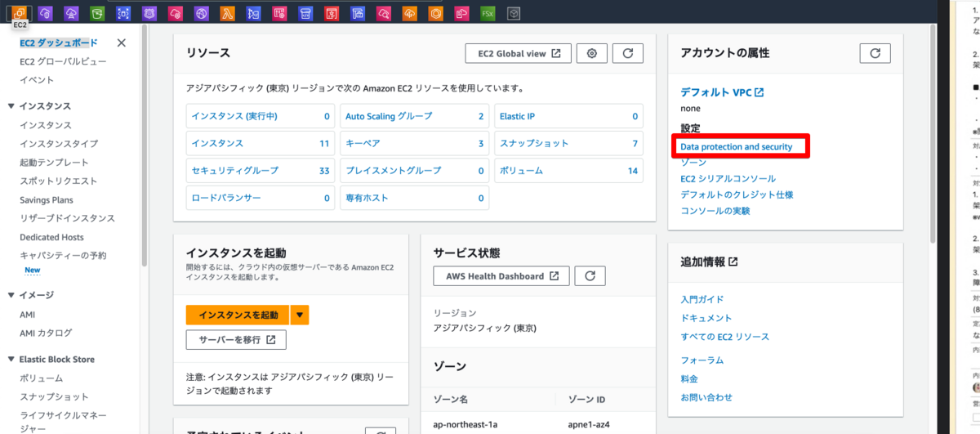Open the EC2 service shortcut icon
The width and height of the screenshot is (980, 434).
pos(20,13)
